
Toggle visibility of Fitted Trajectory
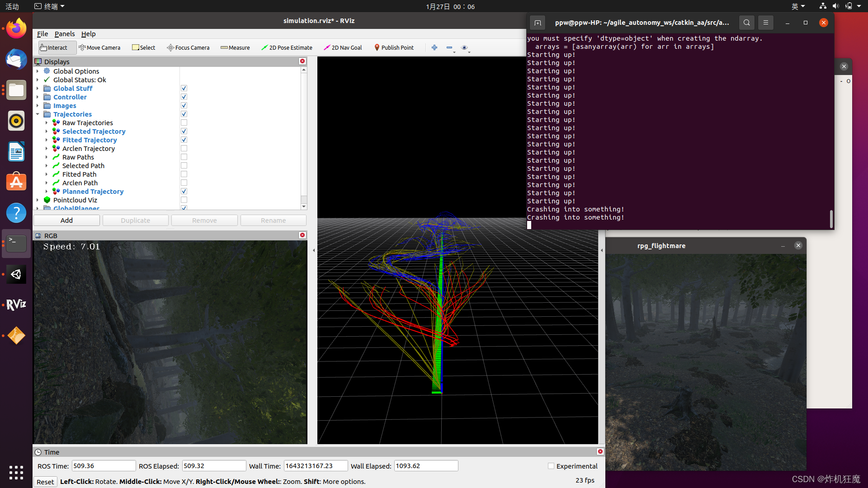(x=184, y=140)
